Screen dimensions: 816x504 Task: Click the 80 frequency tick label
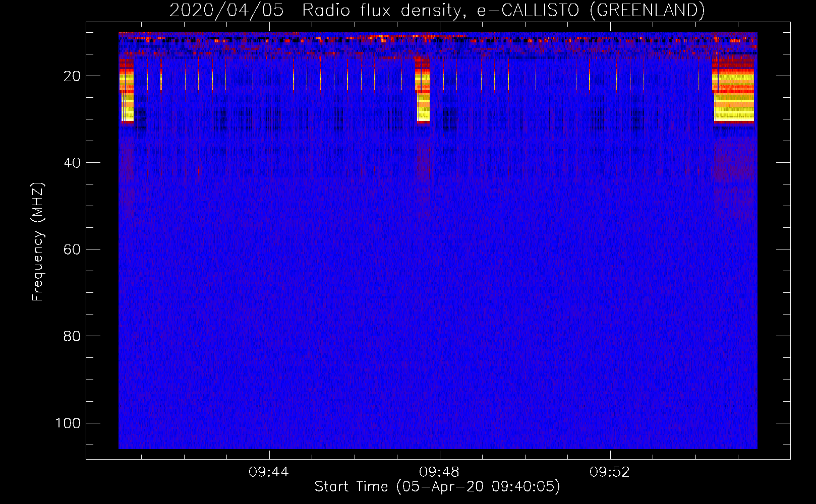tap(72, 336)
